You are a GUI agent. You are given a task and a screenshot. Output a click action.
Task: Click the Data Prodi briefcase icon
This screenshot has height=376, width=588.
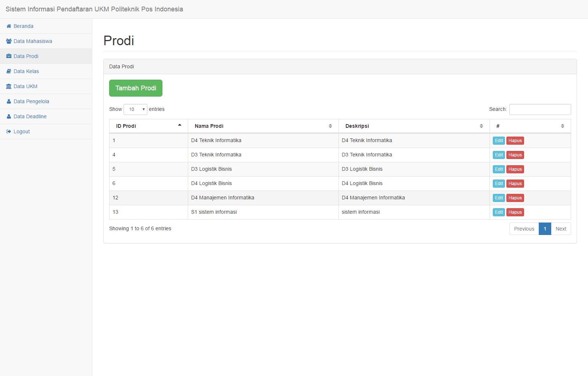(9, 56)
